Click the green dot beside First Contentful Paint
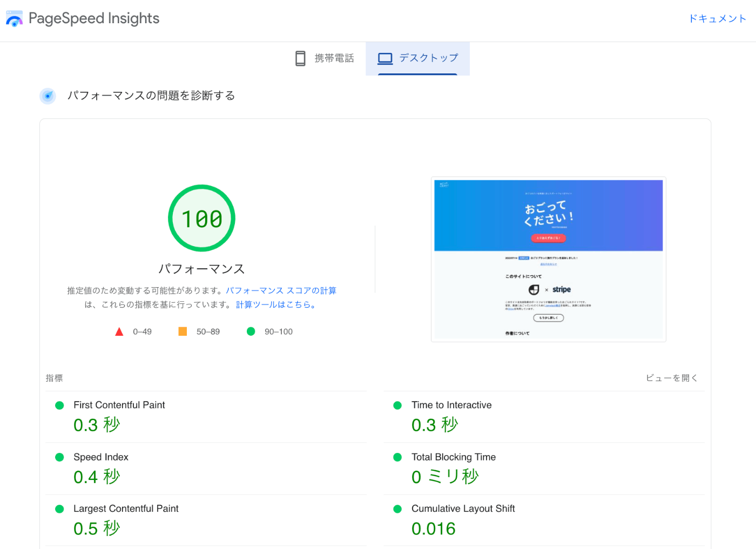 pyautogui.click(x=59, y=405)
